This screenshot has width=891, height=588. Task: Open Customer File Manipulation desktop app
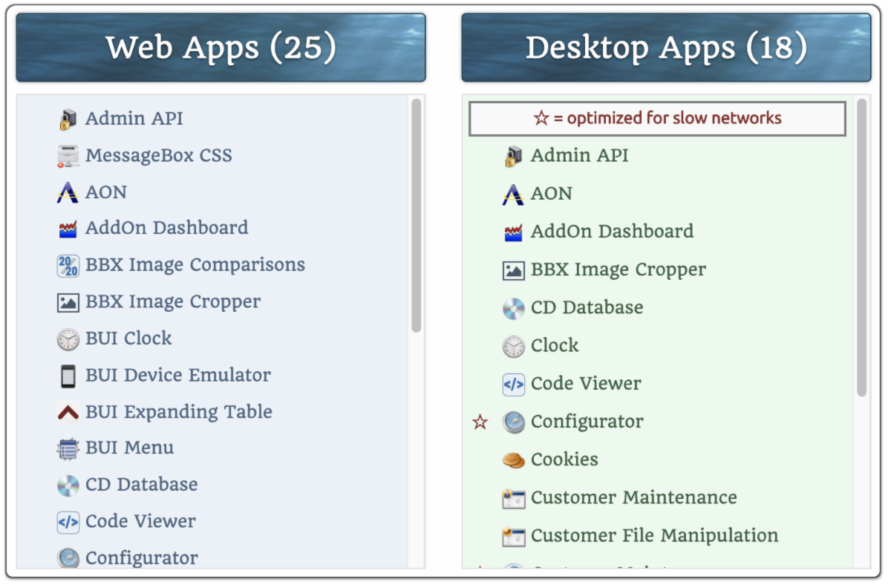click(x=654, y=535)
